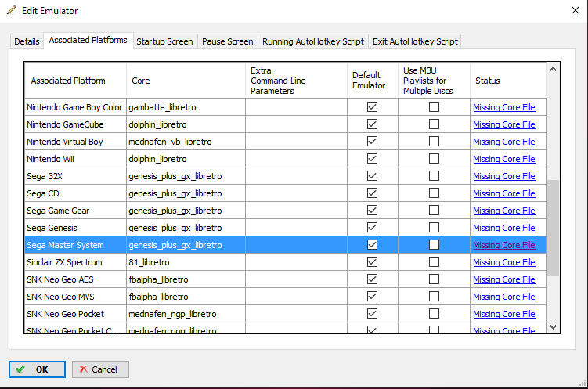588x389 pixels.
Task: Select the Sinclair ZX Spectrum platform cell
Action: pyautogui.click(x=76, y=262)
